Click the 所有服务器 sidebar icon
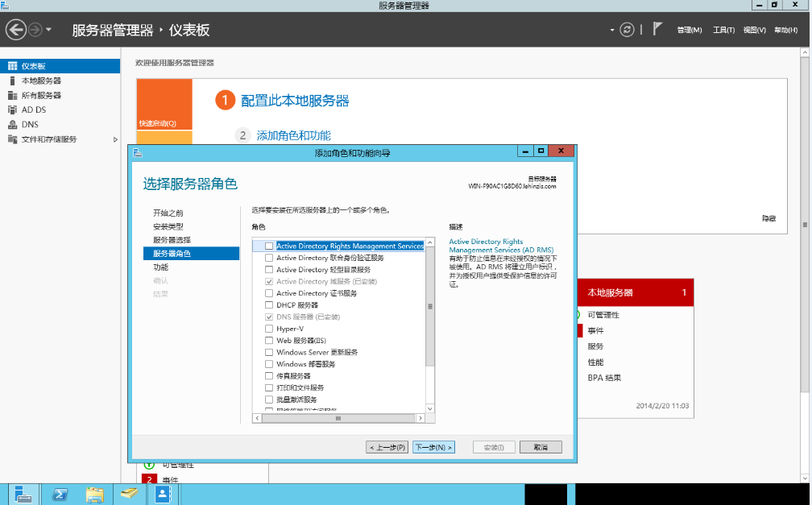The width and height of the screenshot is (812, 505). (x=12, y=95)
